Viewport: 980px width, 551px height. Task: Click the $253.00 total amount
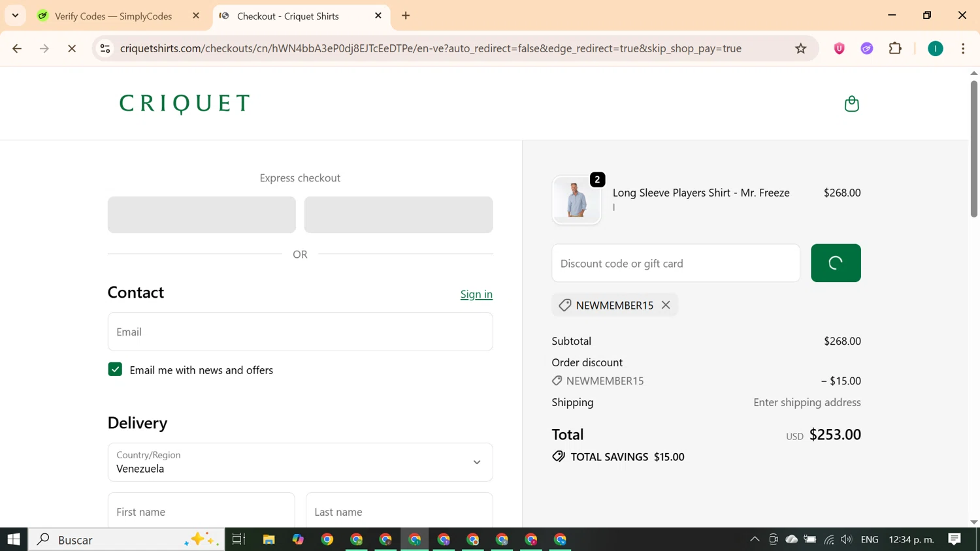(x=835, y=434)
